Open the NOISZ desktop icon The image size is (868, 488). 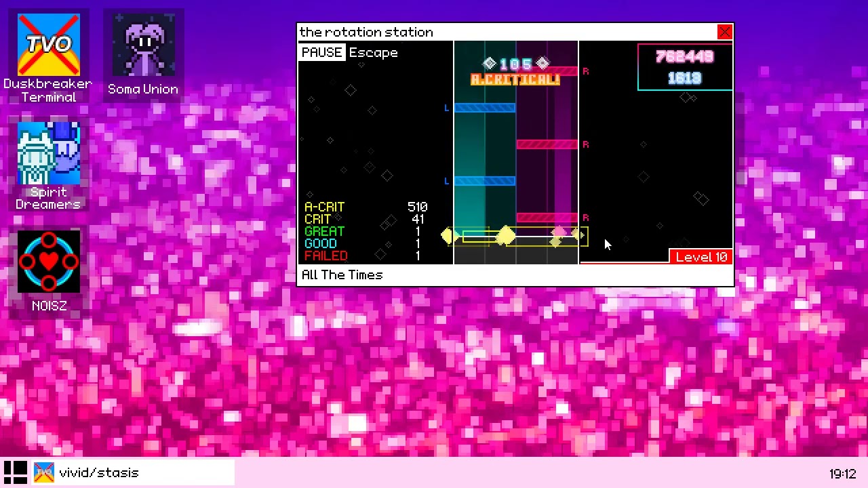[48, 271]
